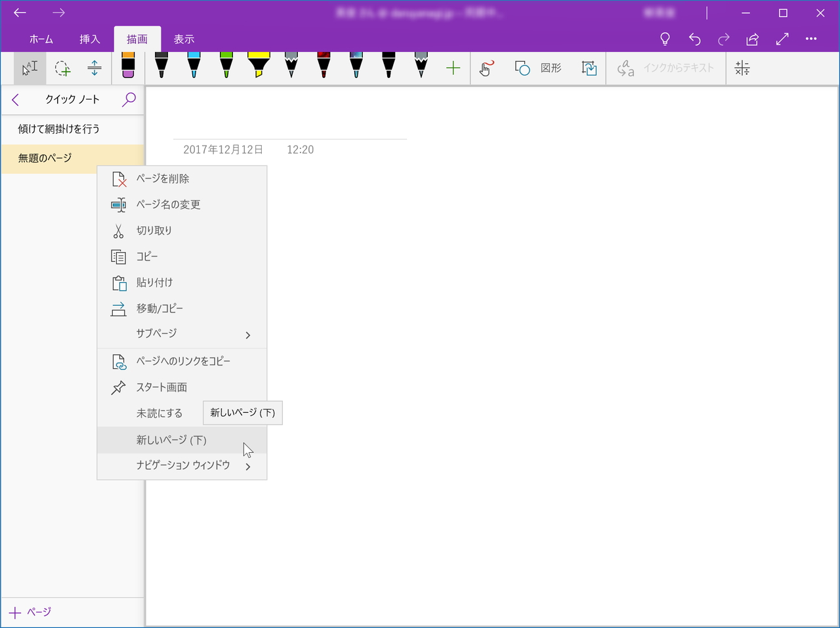This screenshot has height=628, width=840.
Task: Click the page date 2017年12月12日
Action: coord(223,150)
